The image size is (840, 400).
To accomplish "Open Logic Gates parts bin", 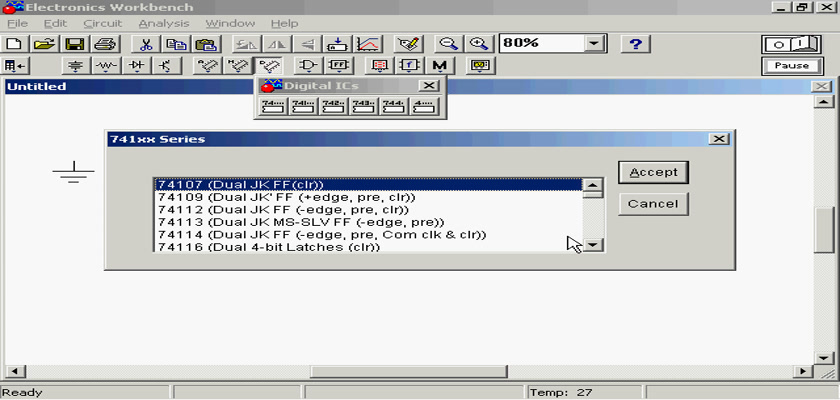I will point(309,66).
